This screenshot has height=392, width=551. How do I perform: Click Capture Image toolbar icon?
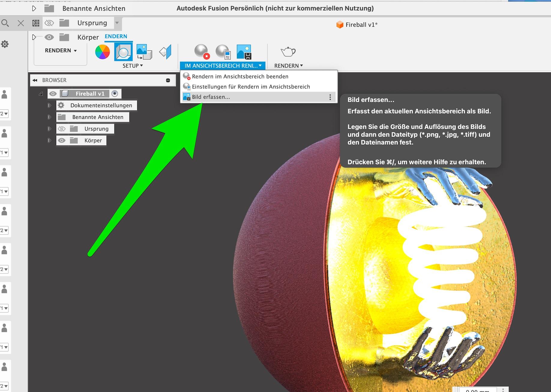244,52
